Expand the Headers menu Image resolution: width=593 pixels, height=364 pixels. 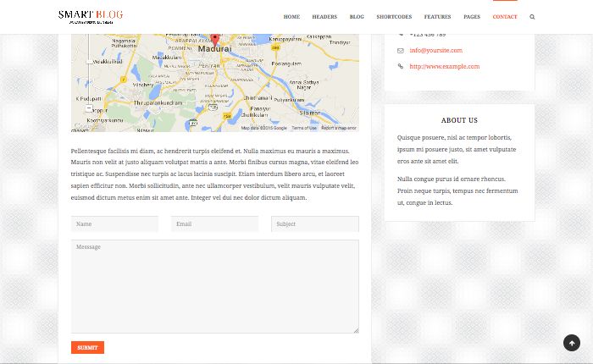pyautogui.click(x=324, y=17)
